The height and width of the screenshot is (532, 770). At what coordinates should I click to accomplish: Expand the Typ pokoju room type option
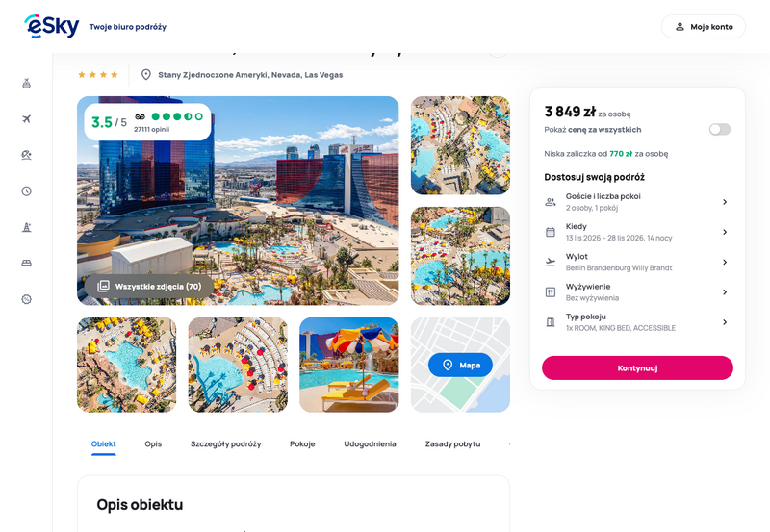point(637,322)
